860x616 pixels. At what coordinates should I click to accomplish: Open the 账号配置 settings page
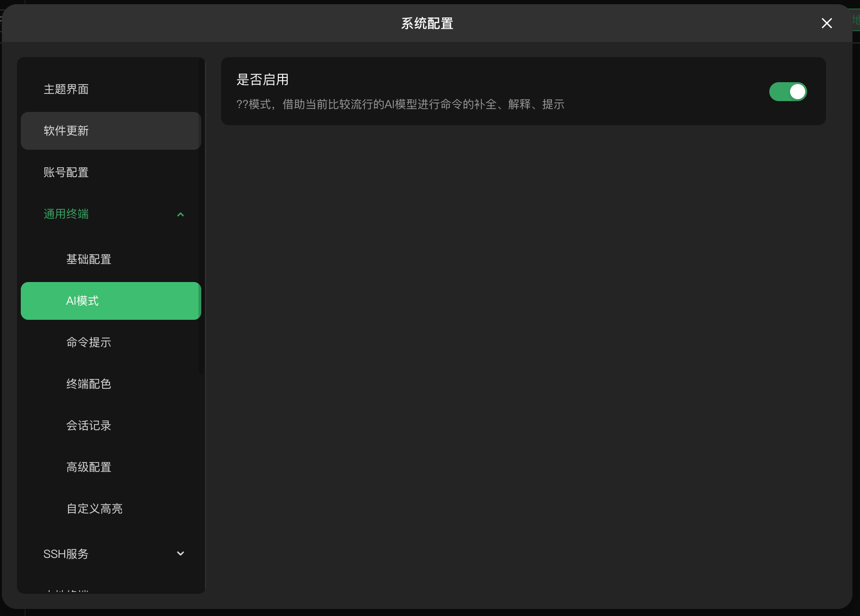[66, 172]
